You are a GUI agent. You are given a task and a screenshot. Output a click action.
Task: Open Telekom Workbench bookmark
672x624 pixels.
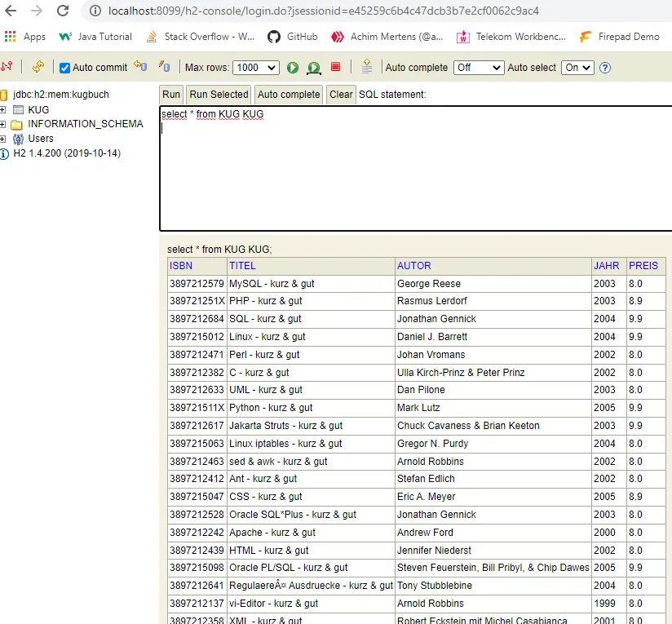[x=511, y=37]
